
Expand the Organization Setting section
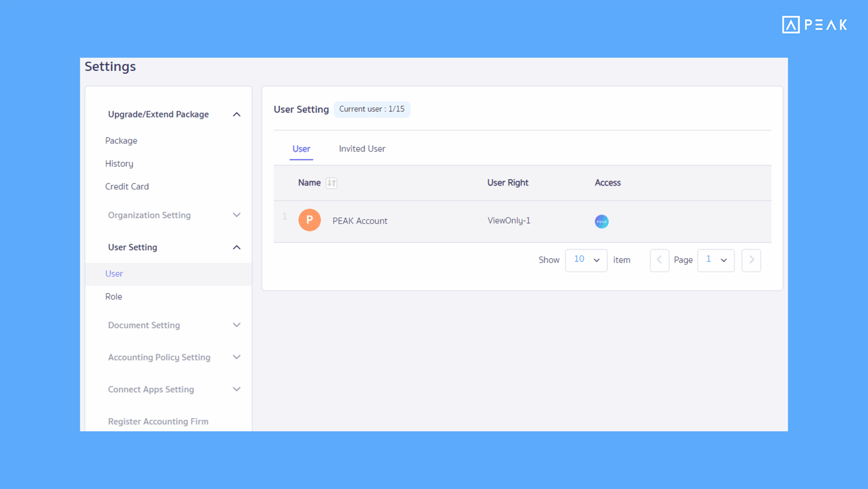pyautogui.click(x=237, y=215)
